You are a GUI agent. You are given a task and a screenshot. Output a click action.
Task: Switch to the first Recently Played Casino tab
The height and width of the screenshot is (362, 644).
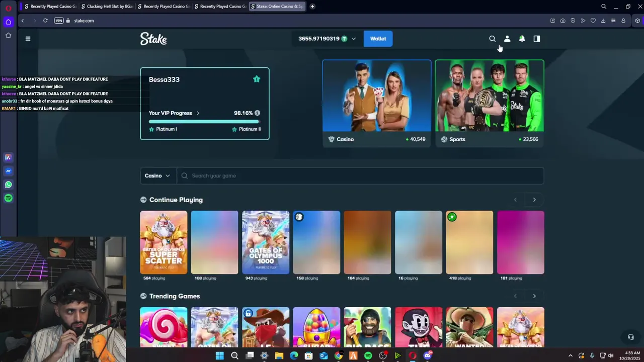coord(50,7)
